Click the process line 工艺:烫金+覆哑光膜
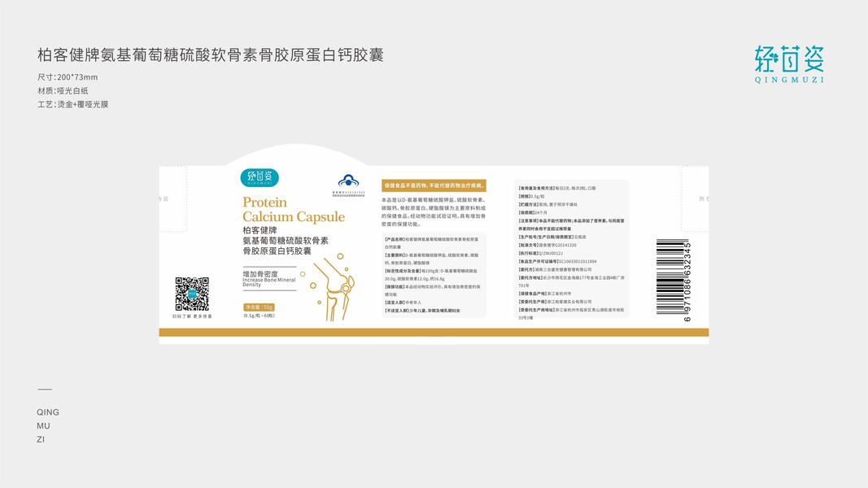The image size is (868, 488). click(x=72, y=104)
